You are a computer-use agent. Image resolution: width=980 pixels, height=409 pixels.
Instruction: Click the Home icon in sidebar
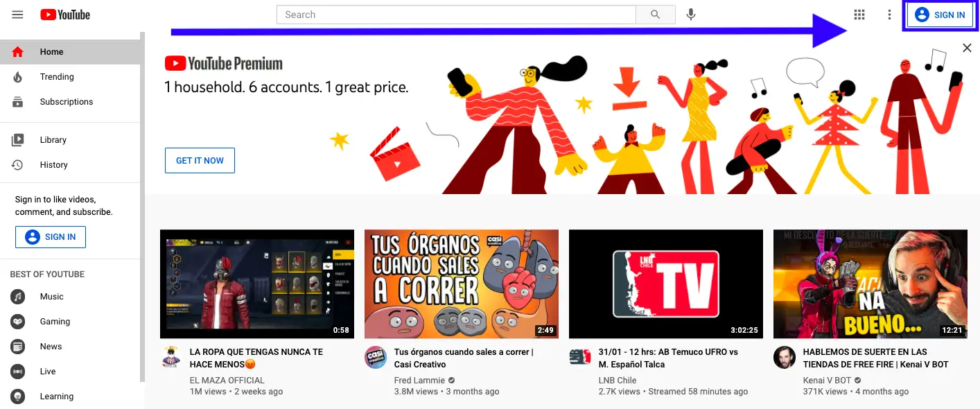[x=18, y=52]
